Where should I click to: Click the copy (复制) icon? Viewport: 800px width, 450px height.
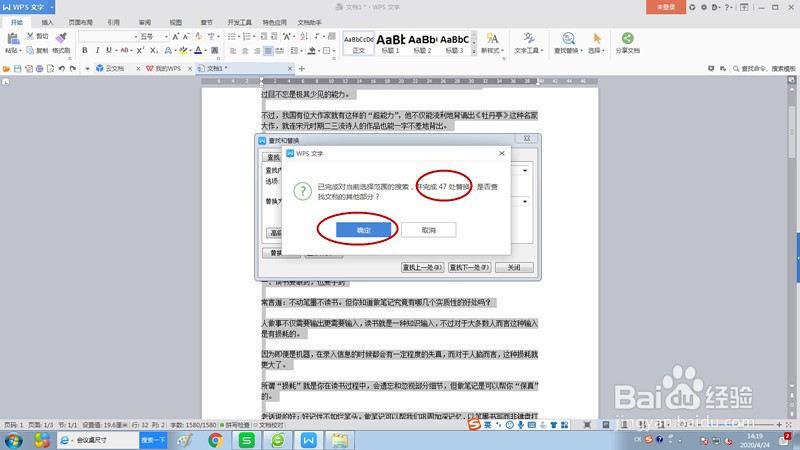[x=31, y=51]
